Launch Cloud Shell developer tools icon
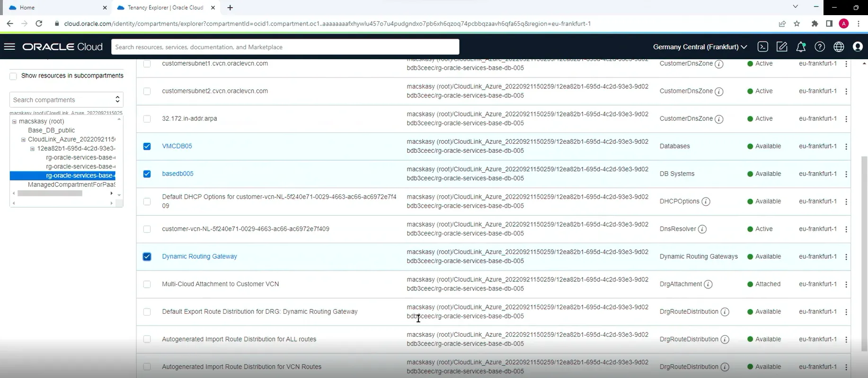The width and height of the screenshot is (868, 378). 762,47
